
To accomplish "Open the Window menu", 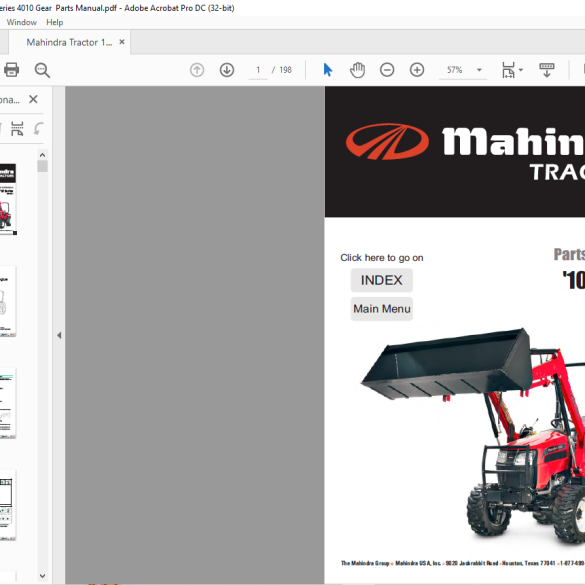I will point(22,22).
